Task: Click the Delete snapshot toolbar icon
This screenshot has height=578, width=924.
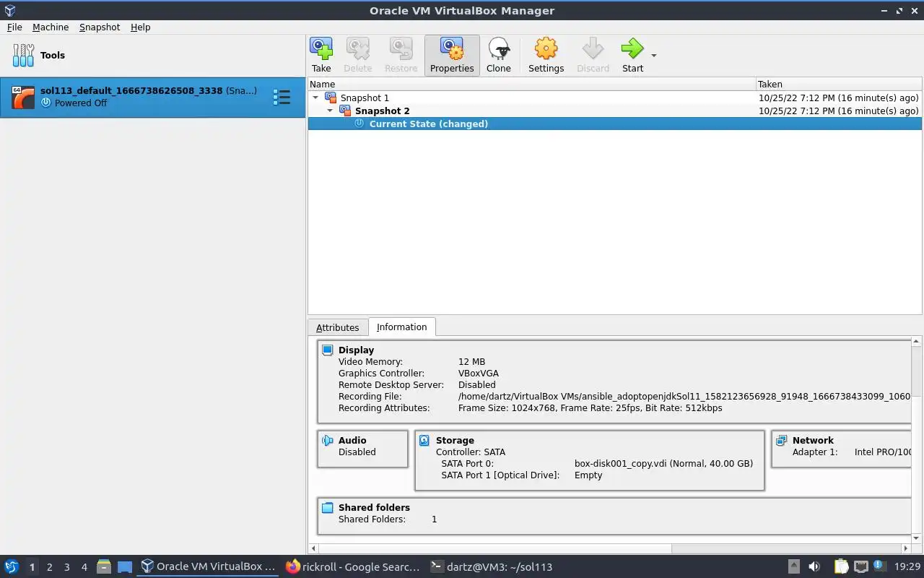Action: pyautogui.click(x=357, y=55)
